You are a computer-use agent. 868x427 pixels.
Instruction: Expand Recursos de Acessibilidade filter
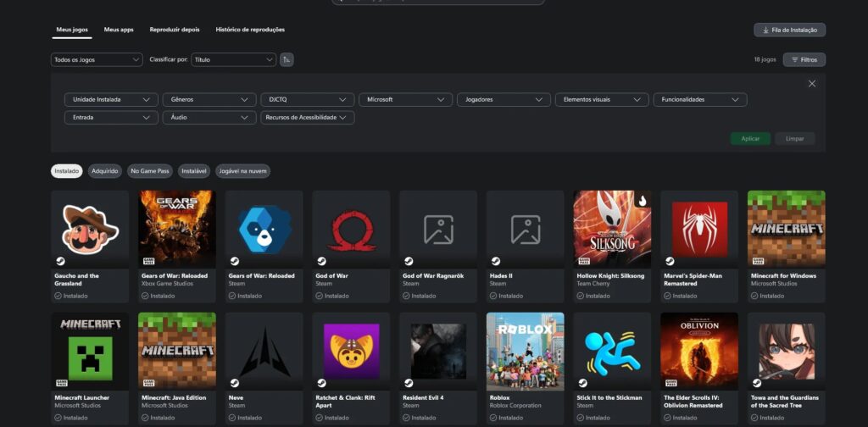tap(308, 117)
